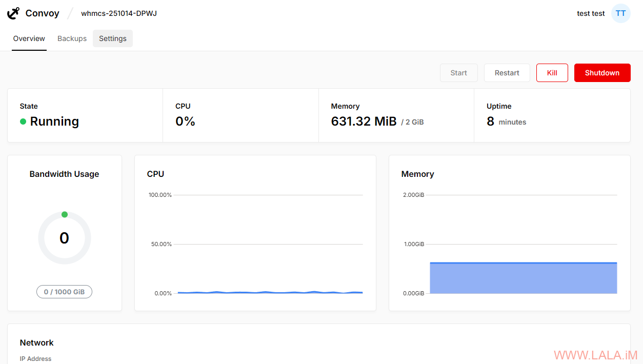643x364 pixels.
Task: Click the green Running status dot
Action: pos(23,122)
